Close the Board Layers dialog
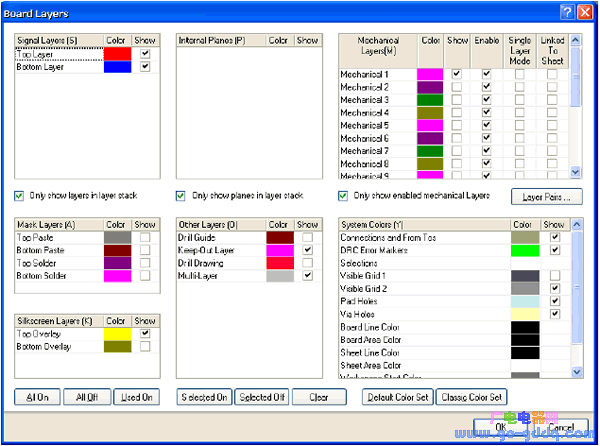 tap(584, 11)
